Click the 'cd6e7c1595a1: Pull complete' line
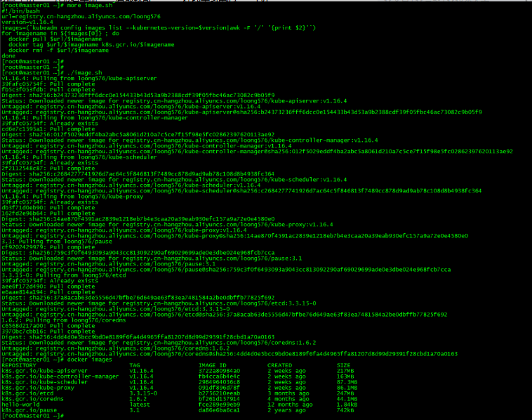532x420 pixels. (x=48, y=129)
